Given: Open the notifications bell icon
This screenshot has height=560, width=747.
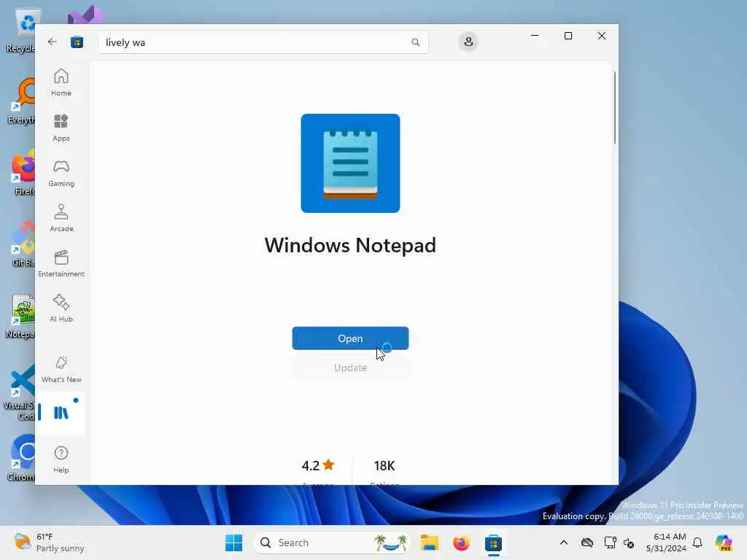Looking at the screenshot, I should coord(697,542).
